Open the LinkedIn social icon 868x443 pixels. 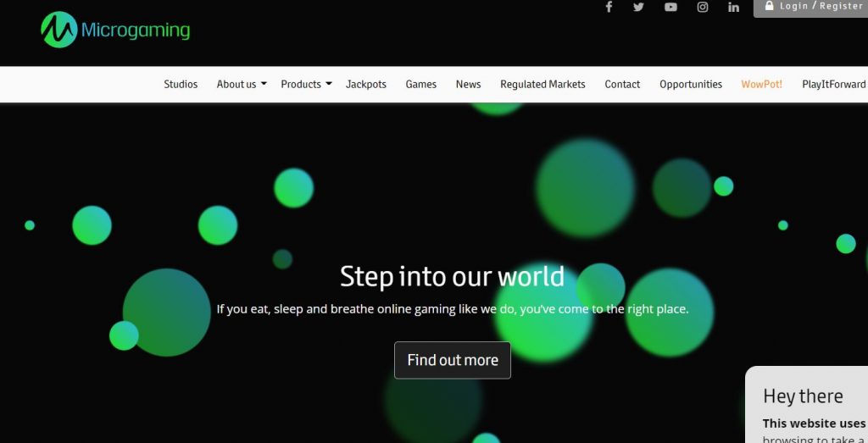(733, 7)
